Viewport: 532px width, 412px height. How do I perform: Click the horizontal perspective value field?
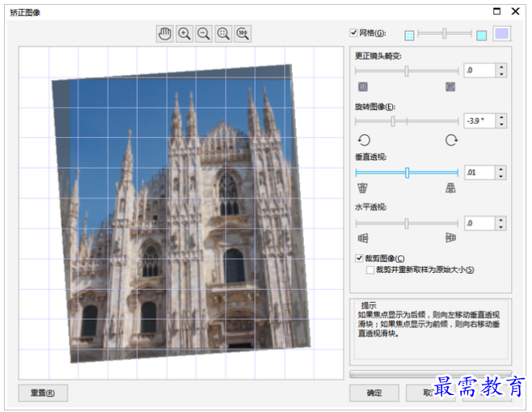(479, 223)
